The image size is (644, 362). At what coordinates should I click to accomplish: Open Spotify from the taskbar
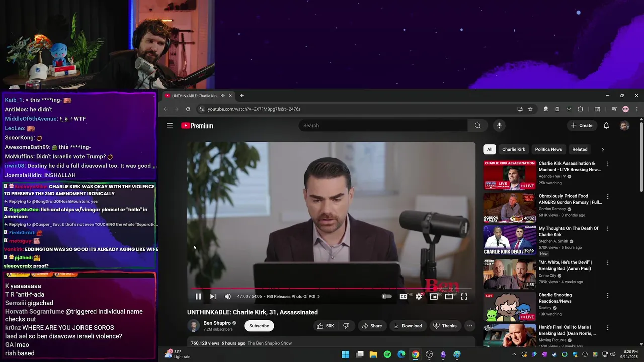[387, 355]
